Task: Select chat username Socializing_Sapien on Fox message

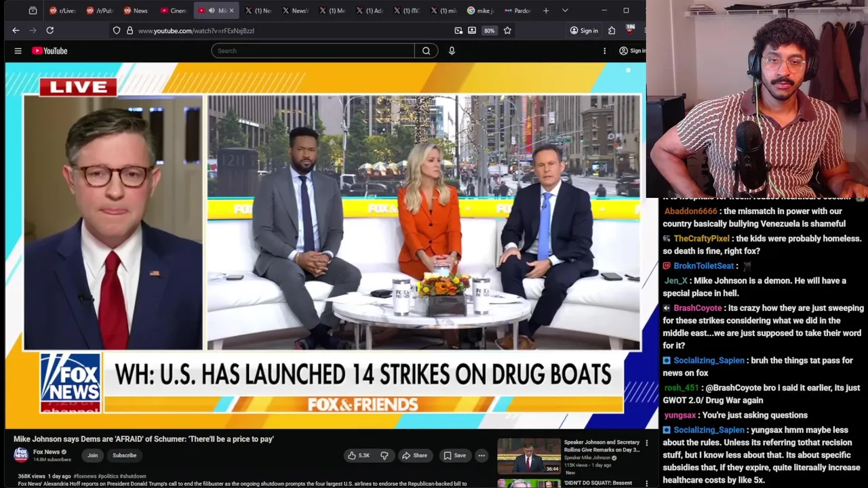Action: tap(709, 361)
